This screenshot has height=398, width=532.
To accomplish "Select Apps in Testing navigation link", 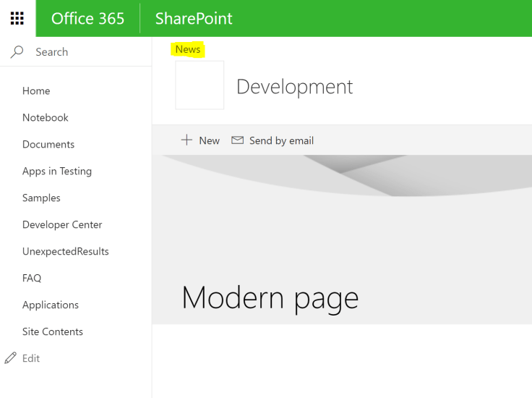I will [57, 172].
